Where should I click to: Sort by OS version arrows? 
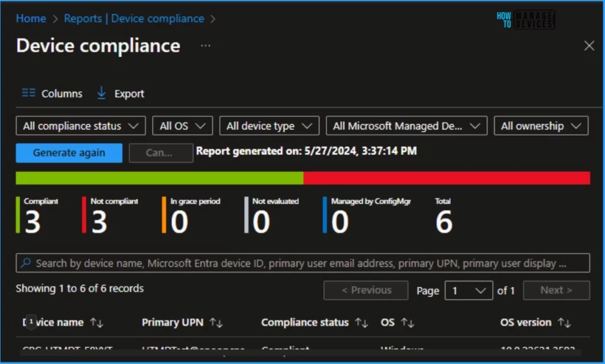point(564,322)
